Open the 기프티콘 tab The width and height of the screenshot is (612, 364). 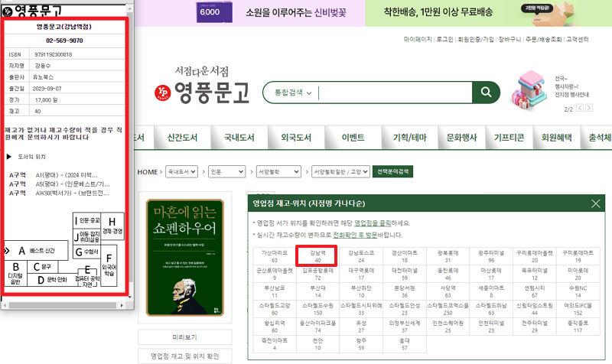click(509, 138)
